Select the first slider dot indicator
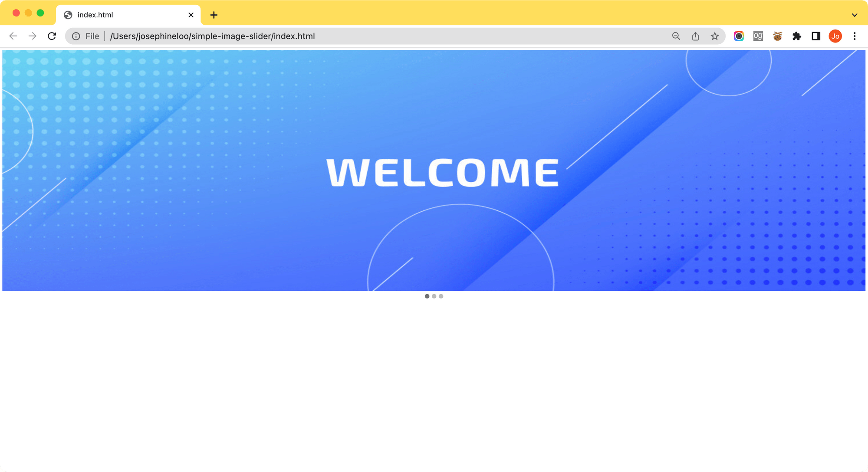 coord(426,296)
